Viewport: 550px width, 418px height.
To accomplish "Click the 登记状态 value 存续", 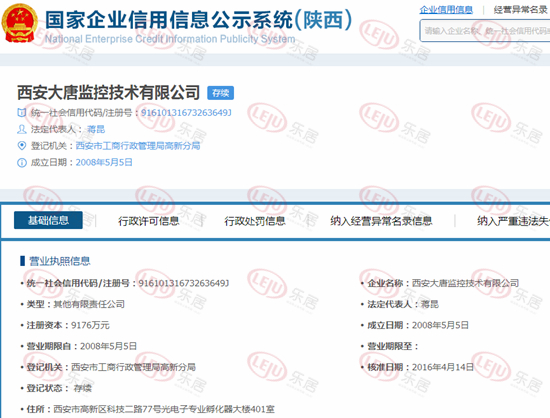I will (x=83, y=388).
